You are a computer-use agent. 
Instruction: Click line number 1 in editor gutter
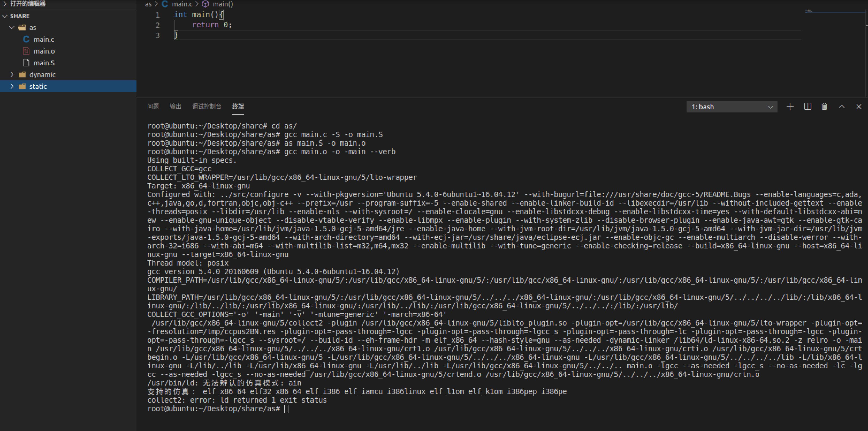point(157,15)
